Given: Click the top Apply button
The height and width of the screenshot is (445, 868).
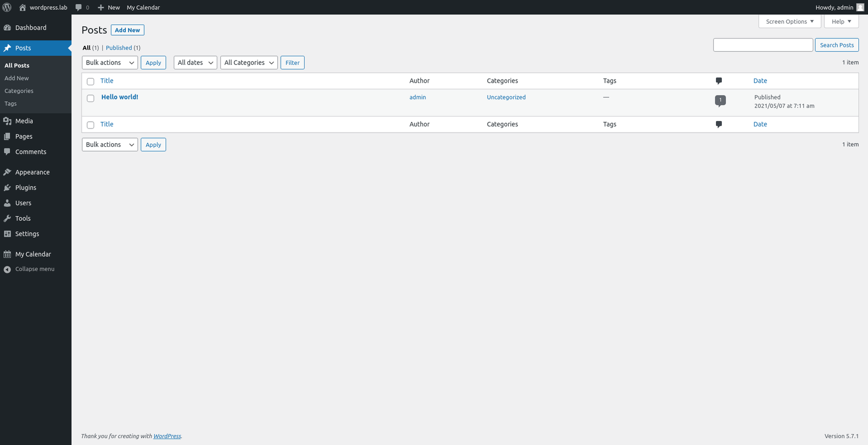Looking at the screenshot, I should click(x=153, y=63).
